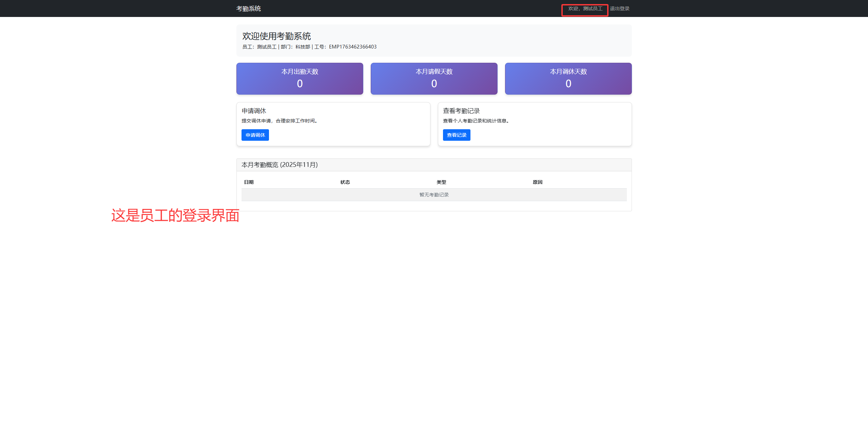Click the 查看个人考勤记录 description text

[476, 121]
